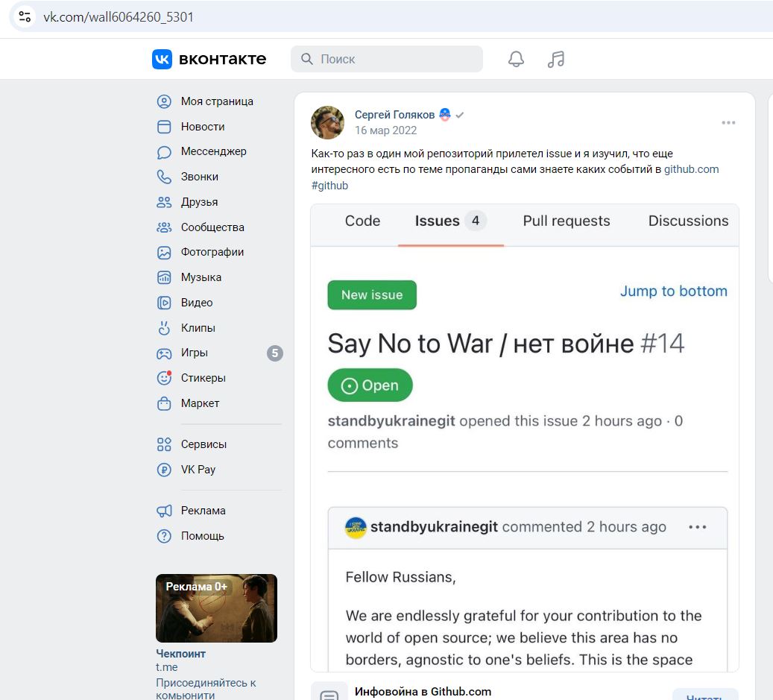This screenshot has width=773, height=700.
Task: Click the Клипы hand icon
Action: pyautogui.click(x=164, y=328)
